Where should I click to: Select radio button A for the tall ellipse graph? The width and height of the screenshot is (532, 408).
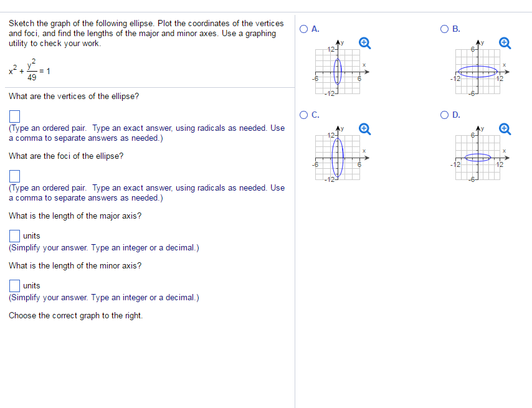coord(303,29)
